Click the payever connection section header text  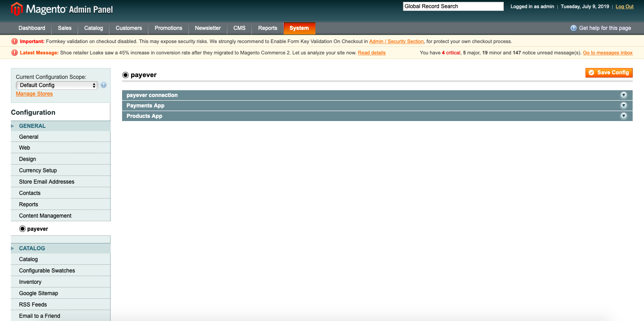point(152,95)
